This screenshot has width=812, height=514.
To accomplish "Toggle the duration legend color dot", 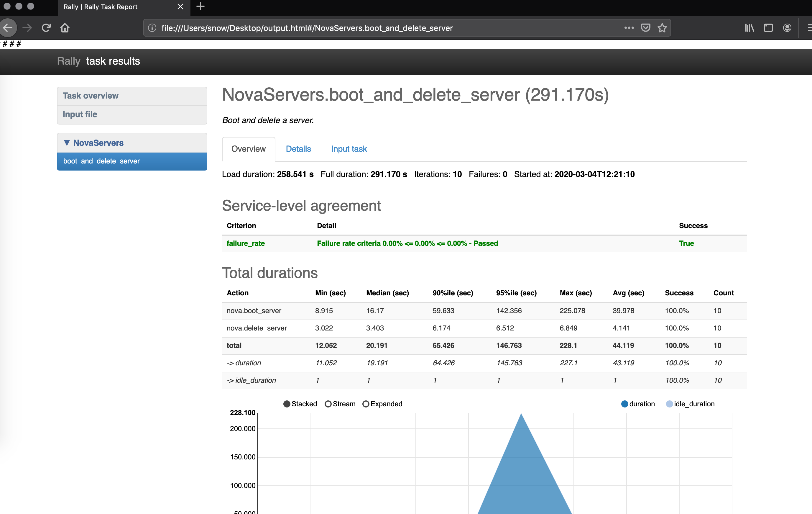I will (624, 404).
